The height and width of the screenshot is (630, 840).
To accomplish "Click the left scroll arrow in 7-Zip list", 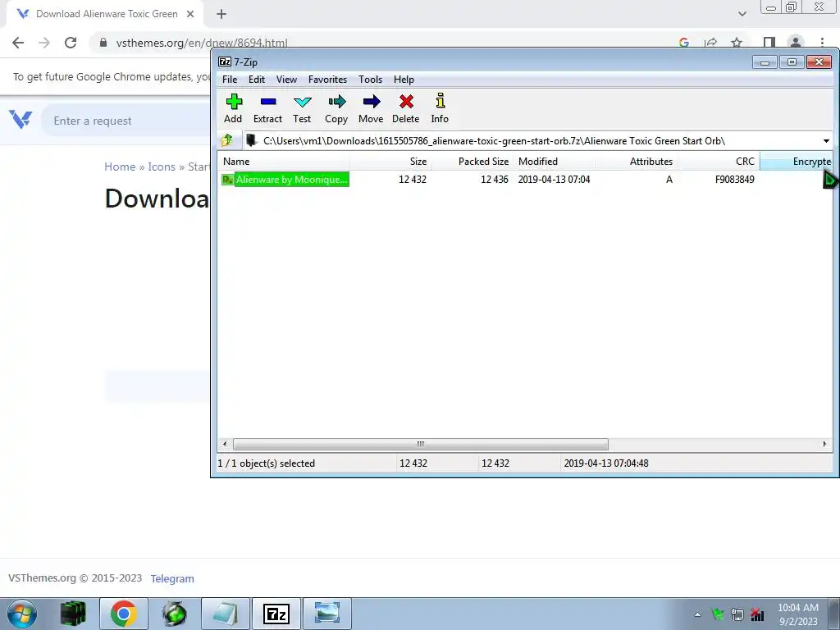I will [225, 444].
